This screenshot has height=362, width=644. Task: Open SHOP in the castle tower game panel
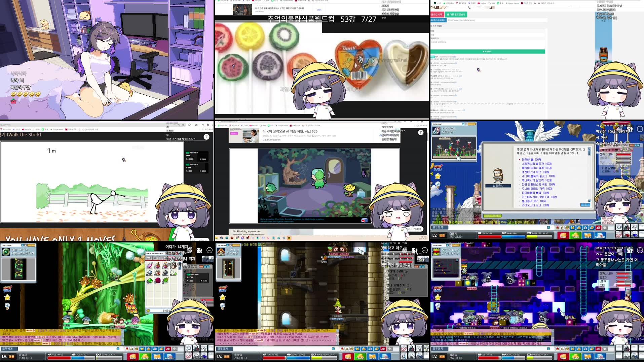point(348,357)
